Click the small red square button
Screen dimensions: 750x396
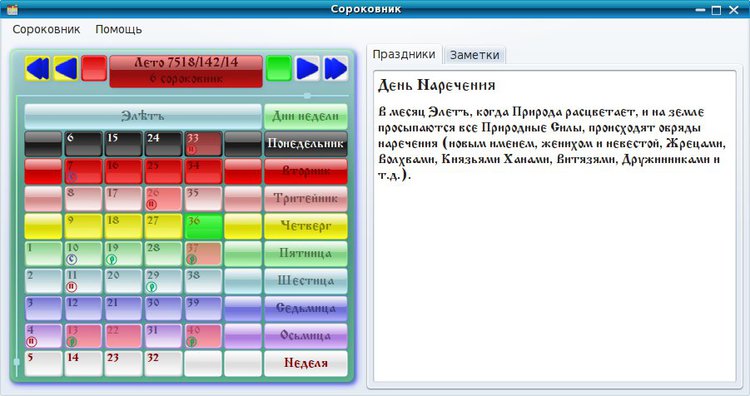[x=94, y=68]
